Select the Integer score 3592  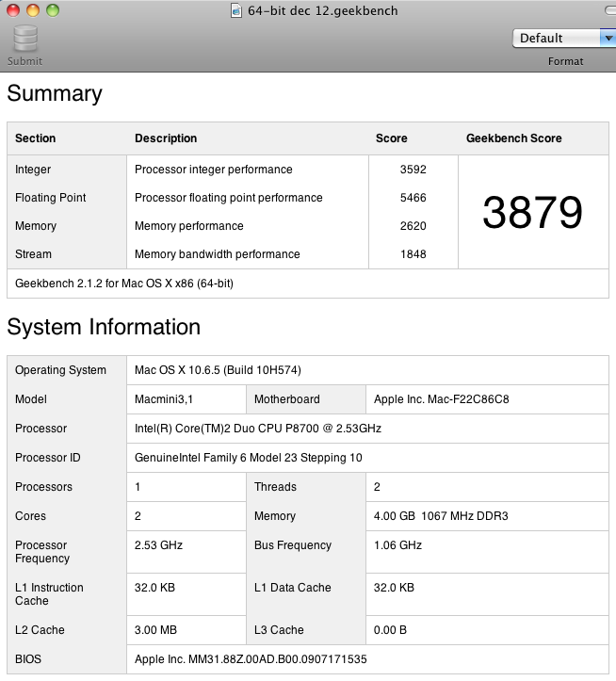pyautogui.click(x=413, y=169)
